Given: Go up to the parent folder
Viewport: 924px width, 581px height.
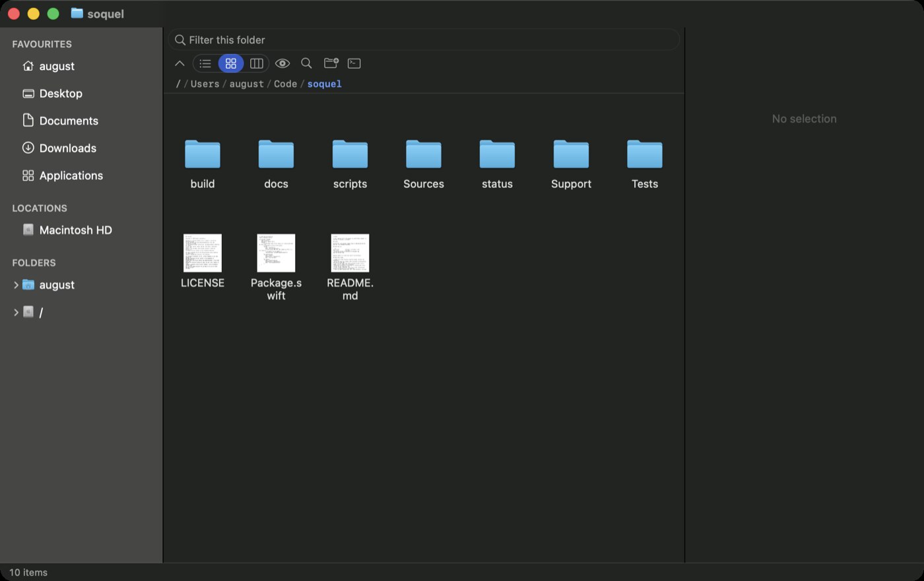Looking at the screenshot, I should pos(180,63).
